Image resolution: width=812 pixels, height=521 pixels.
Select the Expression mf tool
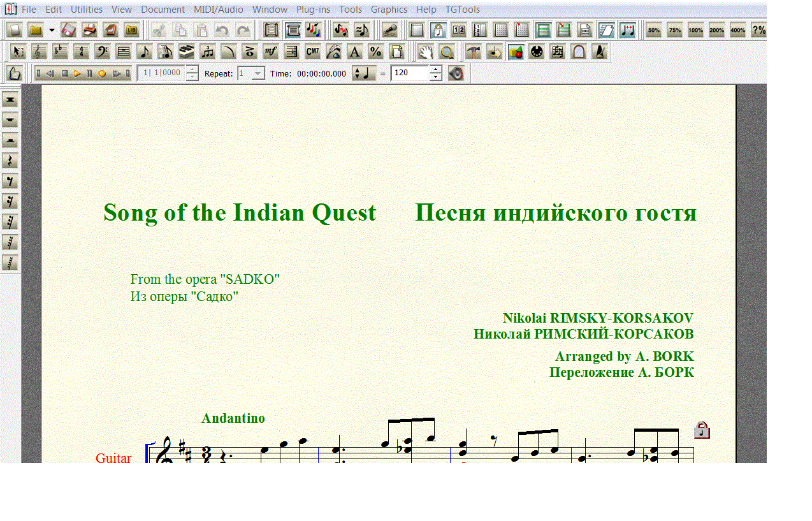271,52
